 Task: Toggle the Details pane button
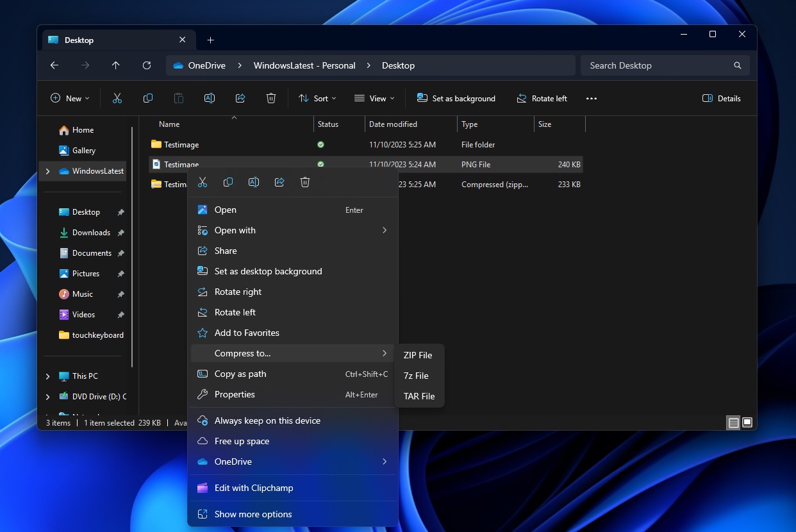tap(722, 99)
